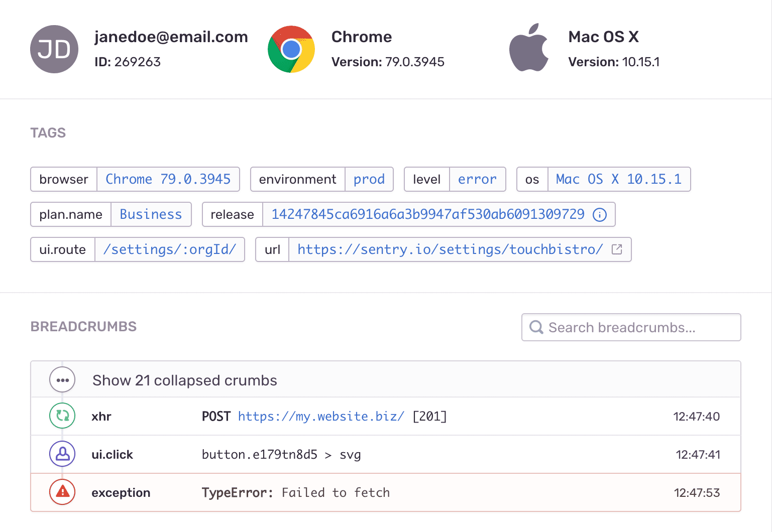Click the release info circle icon
This screenshot has width=772, height=532.
600,214
